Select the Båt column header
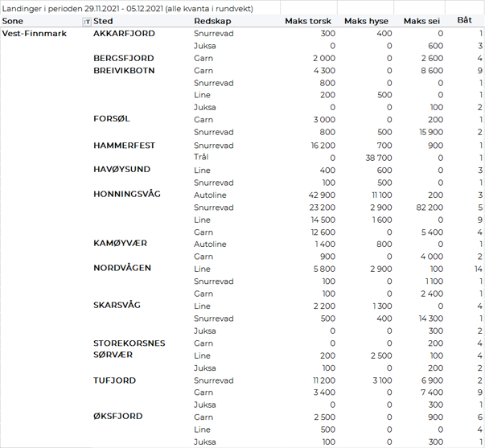The width and height of the screenshot is (485, 448). tap(465, 20)
